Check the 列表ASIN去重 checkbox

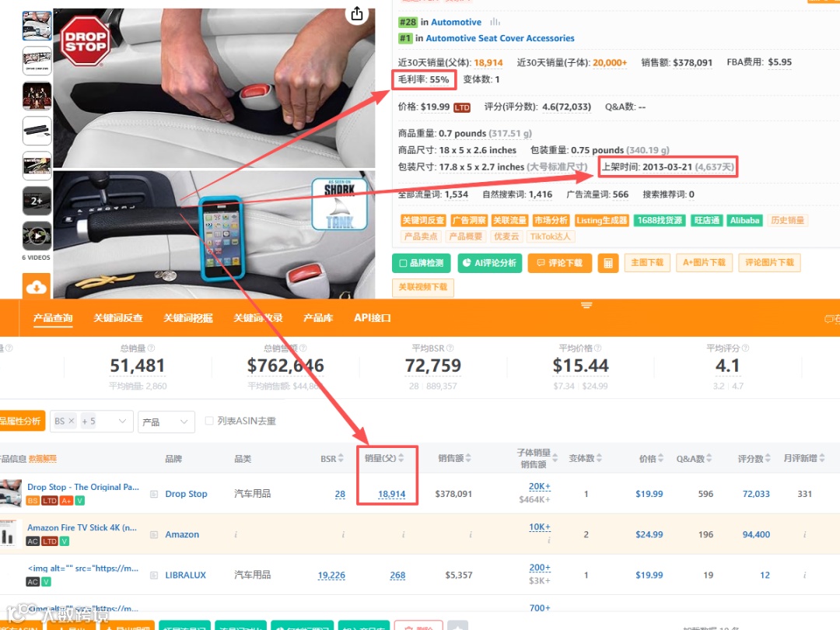click(209, 421)
